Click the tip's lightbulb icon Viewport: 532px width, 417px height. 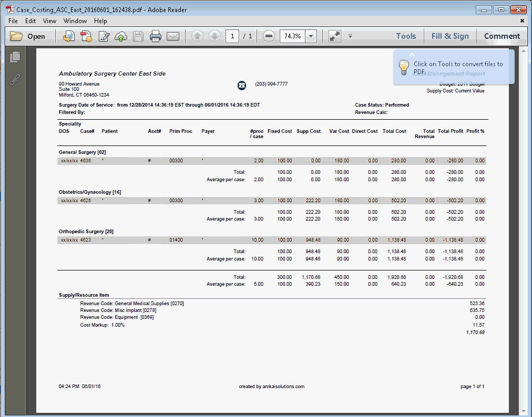(403, 67)
